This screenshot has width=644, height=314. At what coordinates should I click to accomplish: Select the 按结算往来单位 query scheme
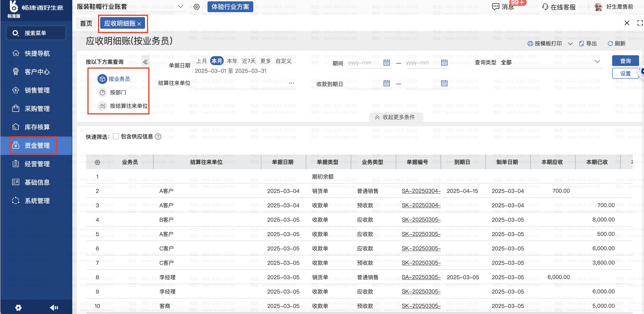[123, 106]
